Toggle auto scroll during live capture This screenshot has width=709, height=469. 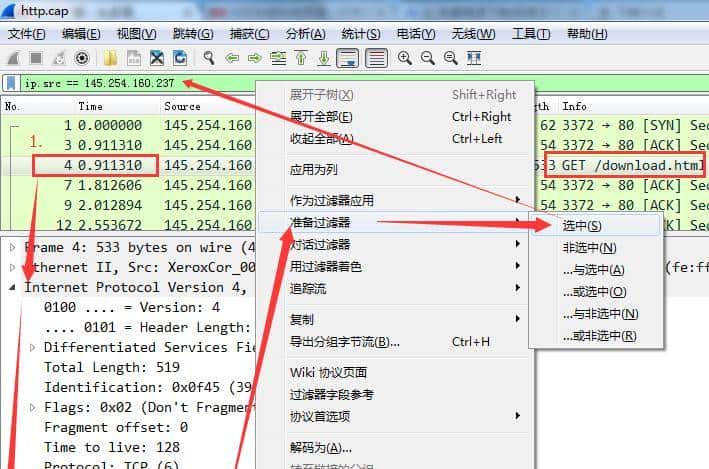348,58
